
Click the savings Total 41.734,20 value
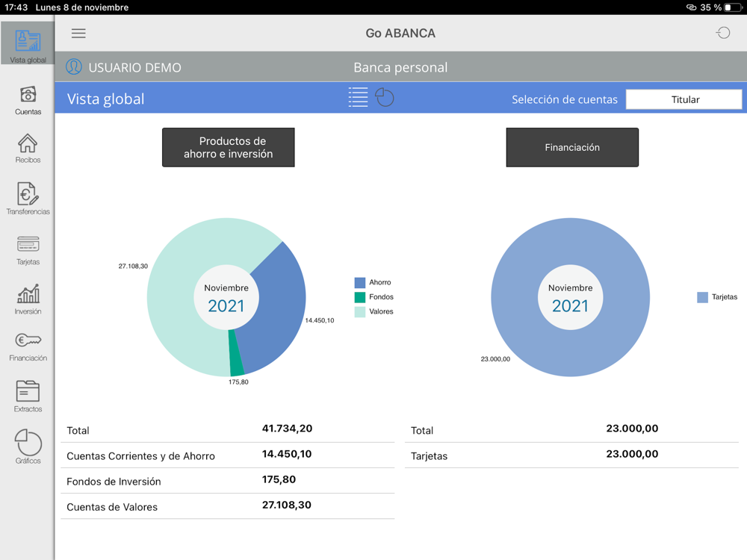point(287,429)
